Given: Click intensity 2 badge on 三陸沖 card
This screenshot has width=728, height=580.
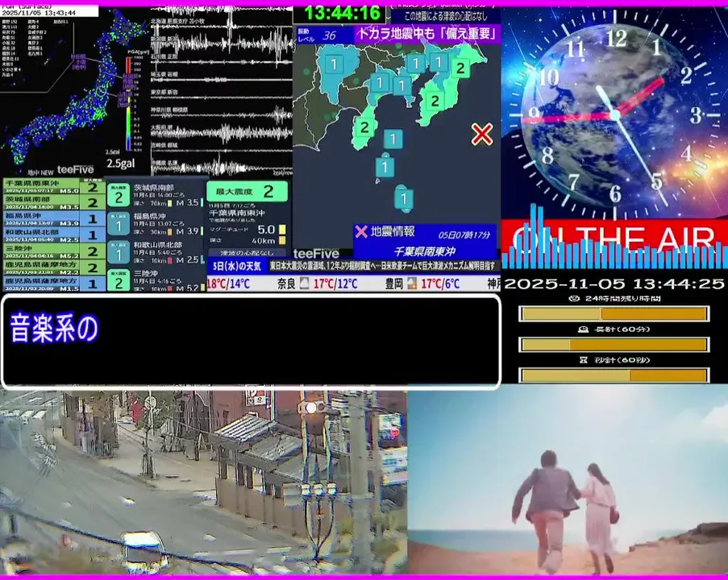Looking at the screenshot, I should [119, 281].
